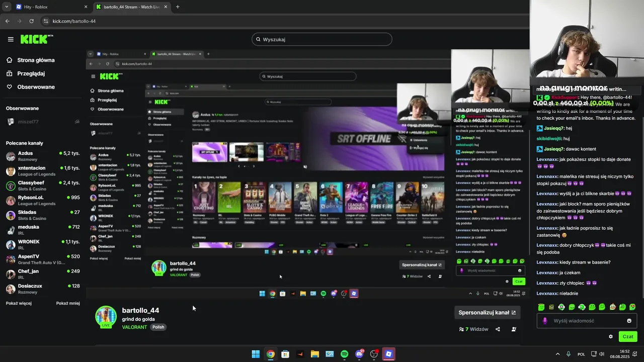Viewport: 644px width, 362px height.
Task: Open the AspenTV channel
Action: pos(43,259)
